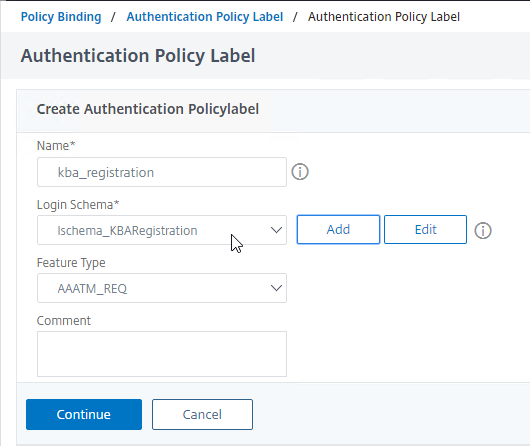This screenshot has width=530, height=446.
Task: Click the lschema_KBARegistration selected value text
Action: pyautogui.click(x=127, y=231)
